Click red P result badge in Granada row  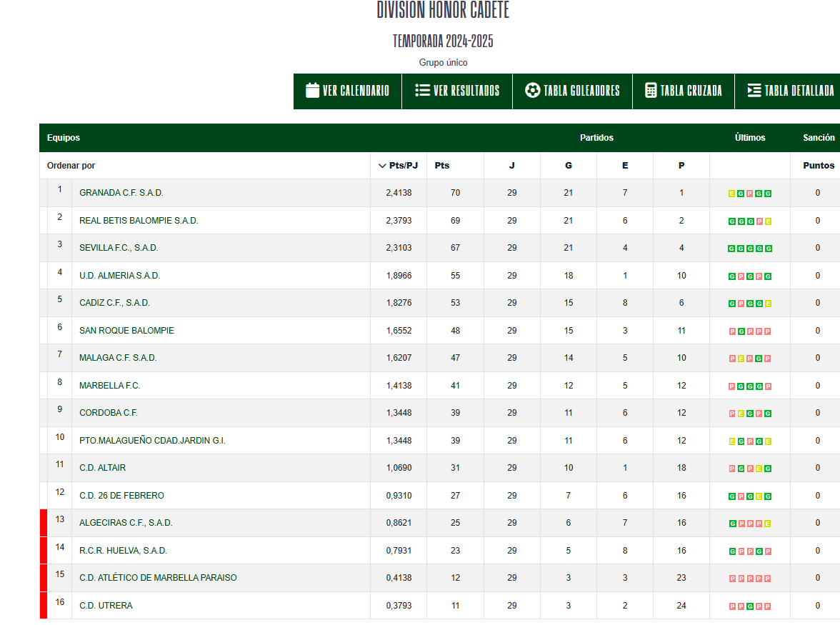pyautogui.click(x=750, y=194)
